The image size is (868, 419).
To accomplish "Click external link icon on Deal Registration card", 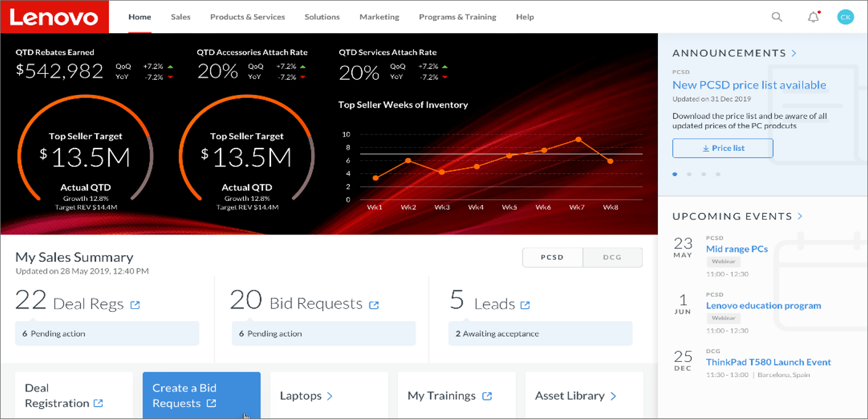I will click(x=98, y=404).
